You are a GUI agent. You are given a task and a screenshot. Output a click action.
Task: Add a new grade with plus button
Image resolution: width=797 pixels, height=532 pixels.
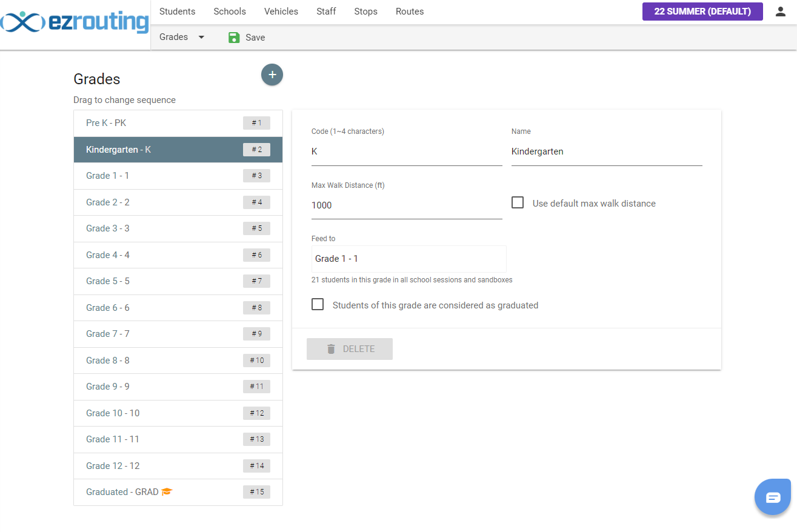tap(272, 75)
